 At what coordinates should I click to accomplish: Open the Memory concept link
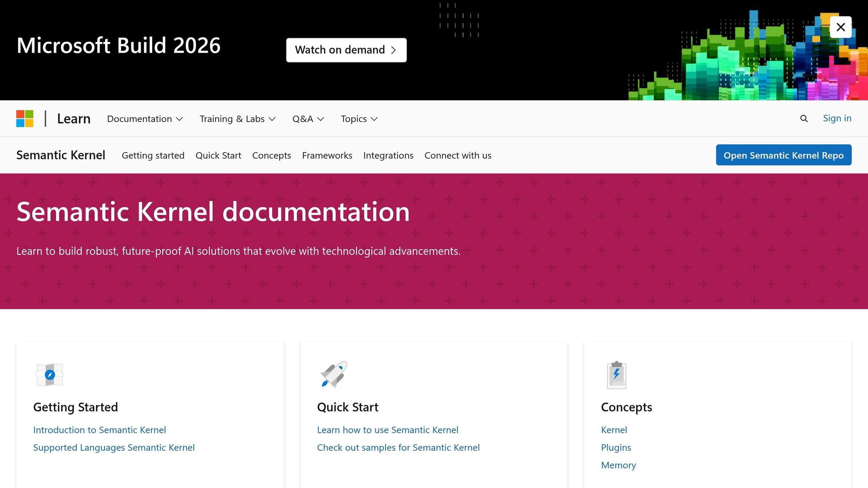(619, 465)
